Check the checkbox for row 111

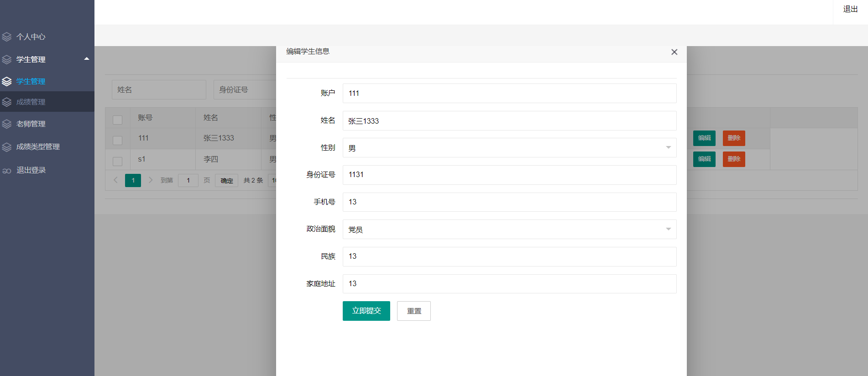[x=117, y=140]
